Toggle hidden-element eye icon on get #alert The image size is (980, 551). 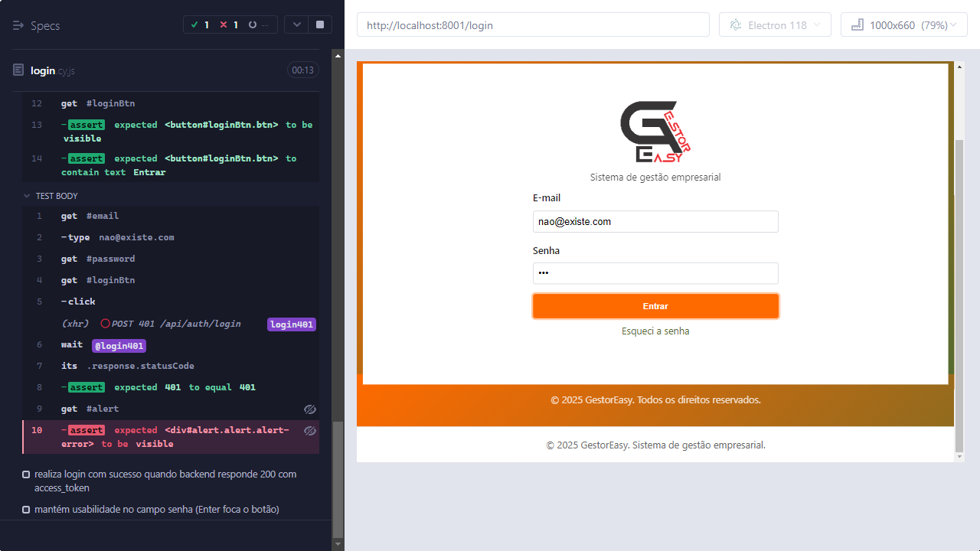point(309,409)
